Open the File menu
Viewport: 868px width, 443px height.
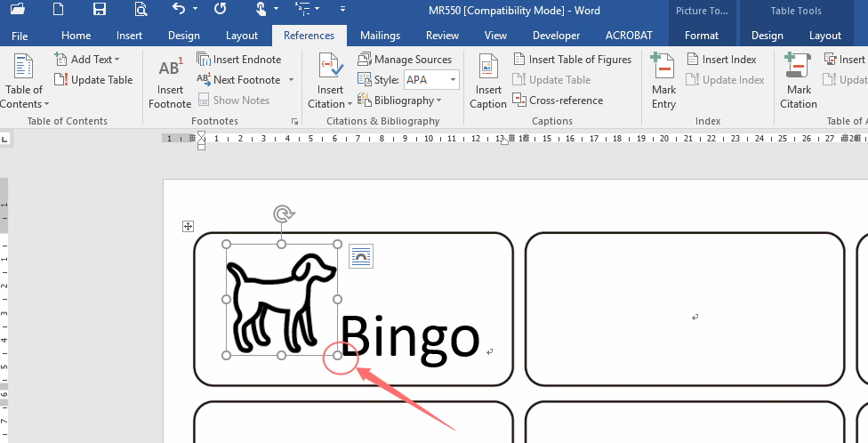[20, 36]
